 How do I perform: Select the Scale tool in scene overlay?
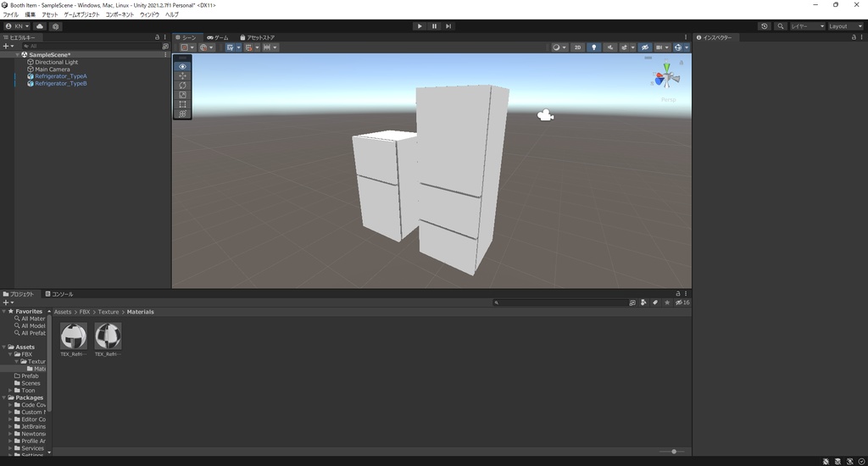pos(182,95)
